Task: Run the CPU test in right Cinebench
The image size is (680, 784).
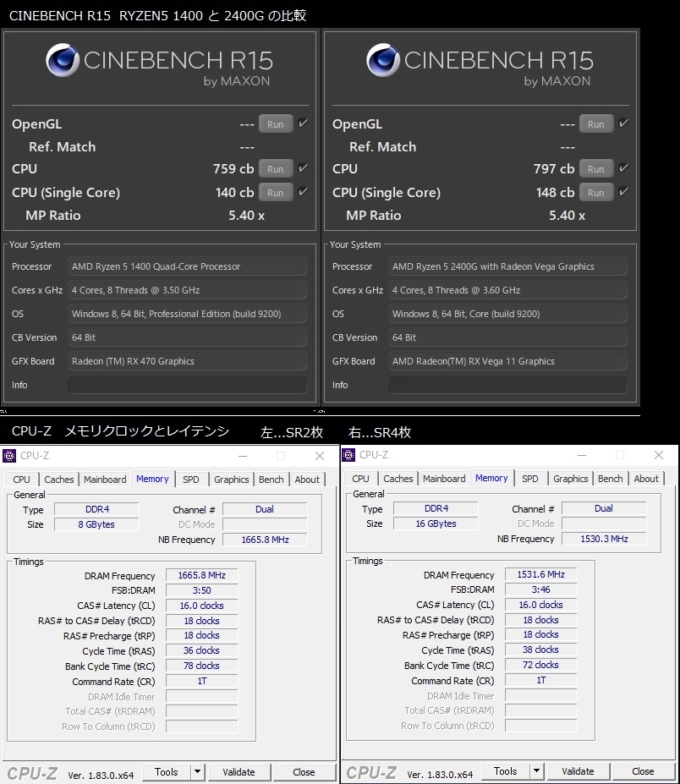Action: click(x=596, y=169)
